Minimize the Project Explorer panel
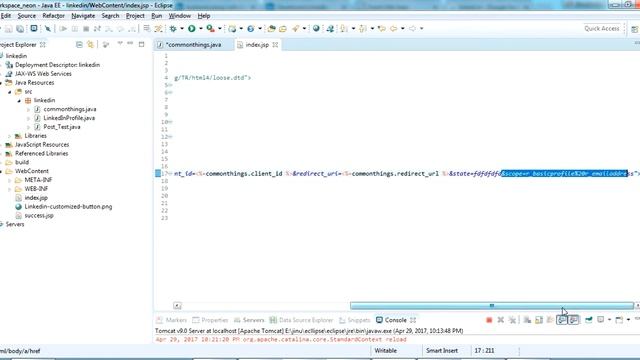640x360 pixels. click(130, 44)
